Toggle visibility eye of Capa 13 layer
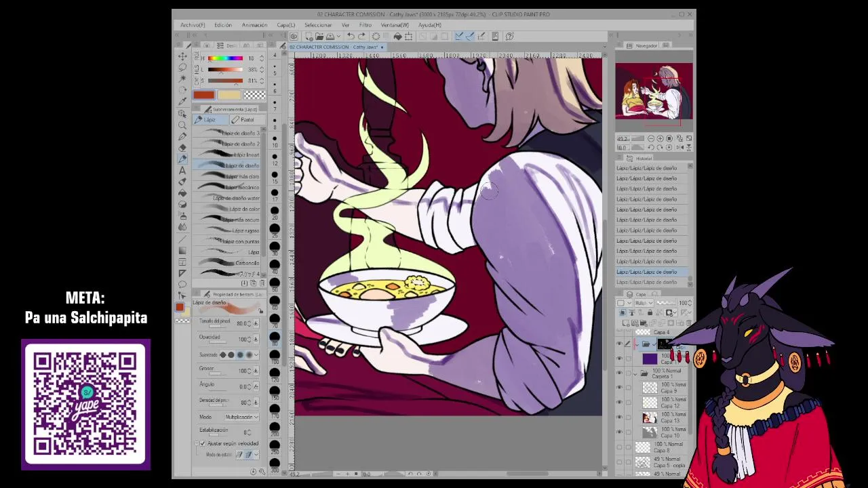Viewport: 868px width, 488px height. coord(619,418)
